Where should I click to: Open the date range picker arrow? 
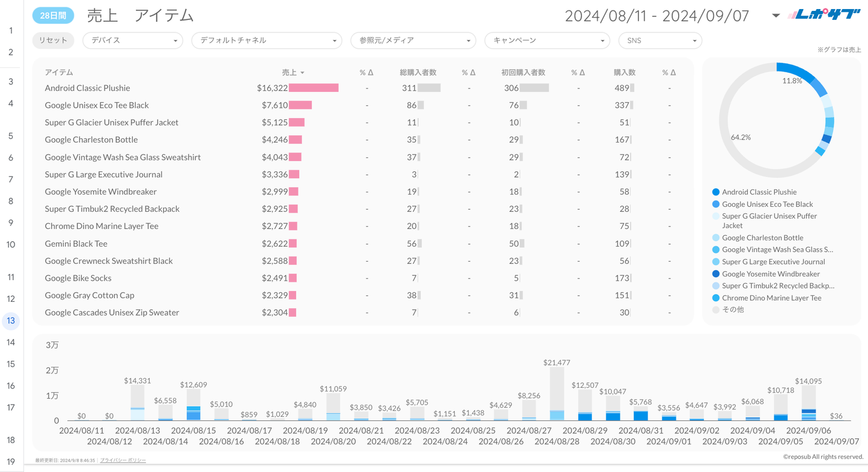(775, 16)
